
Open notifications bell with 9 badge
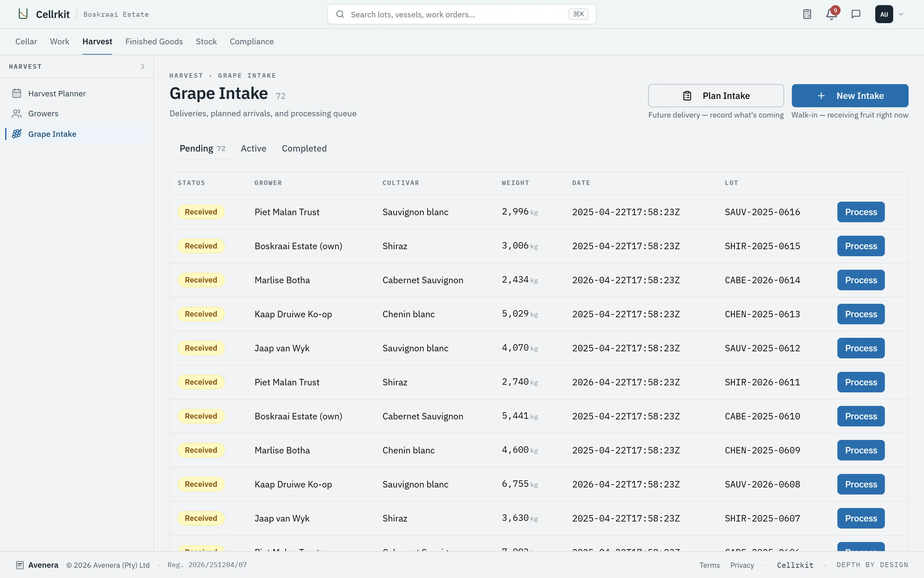point(831,14)
